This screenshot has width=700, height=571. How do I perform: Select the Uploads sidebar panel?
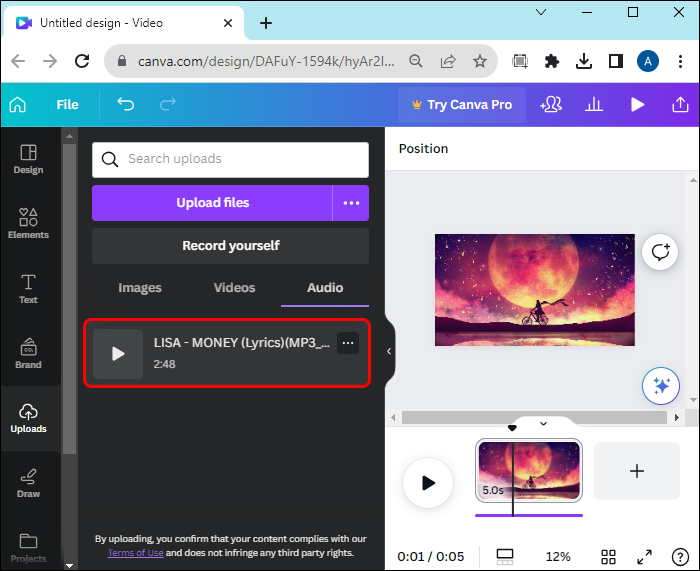[x=29, y=418]
